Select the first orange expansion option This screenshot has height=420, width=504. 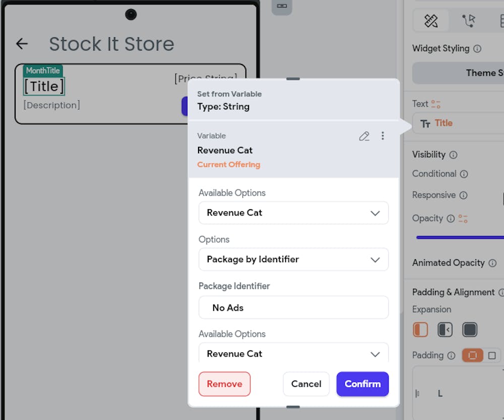click(x=420, y=330)
